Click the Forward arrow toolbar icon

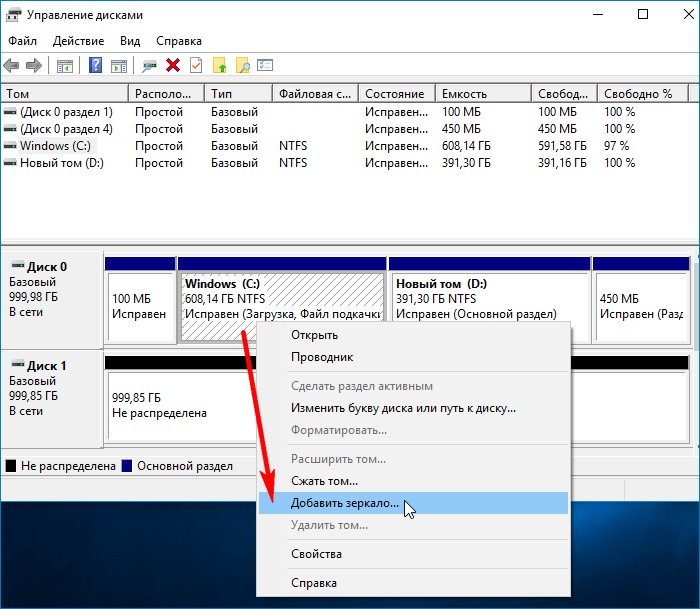[34, 66]
